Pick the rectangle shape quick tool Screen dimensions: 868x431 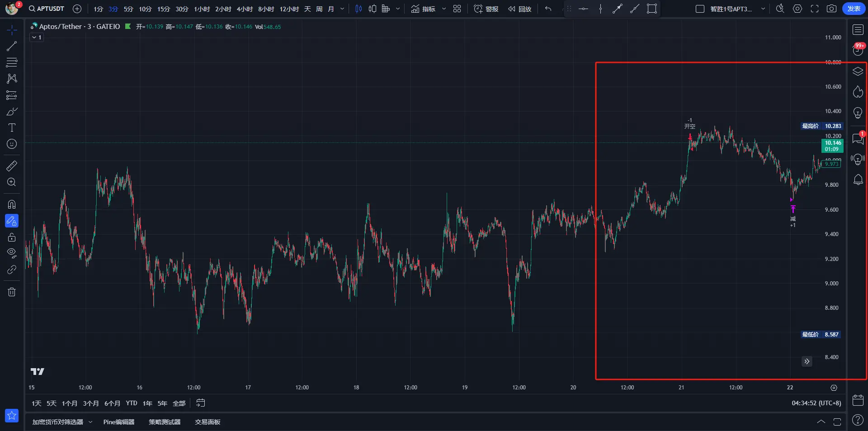click(x=652, y=9)
